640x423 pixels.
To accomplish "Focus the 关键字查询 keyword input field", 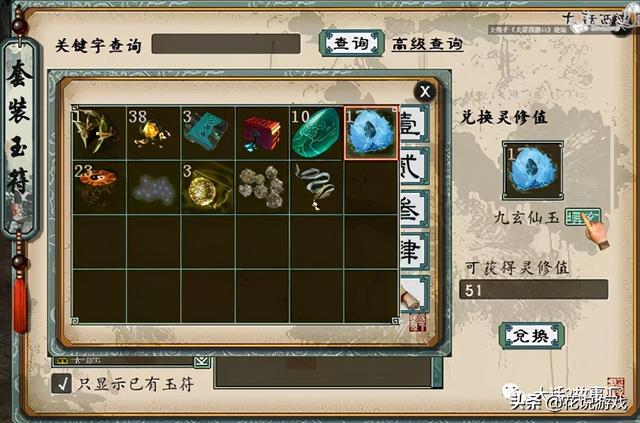I will [226, 44].
